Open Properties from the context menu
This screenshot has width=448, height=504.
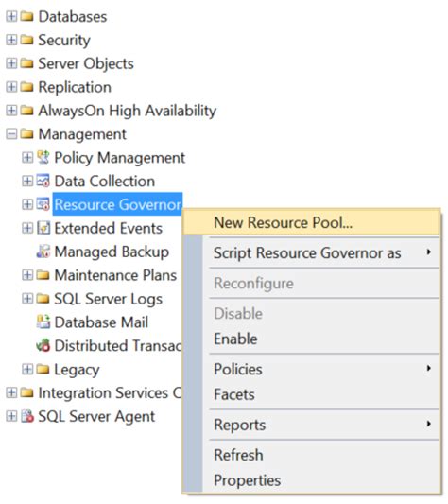(311, 480)
